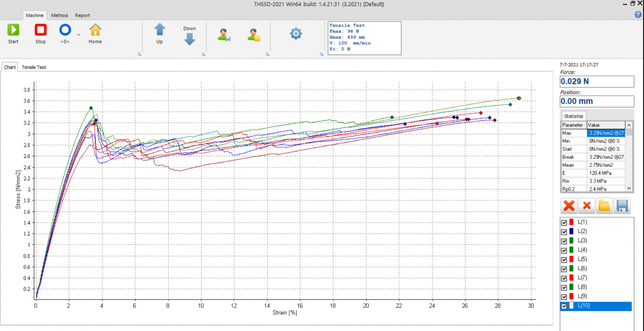Toggle the L(8) curve checkbox
Viewport: 644px width, 331px height.
tap(563, 287)
